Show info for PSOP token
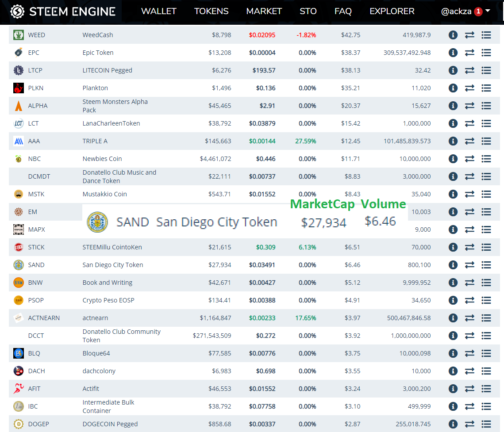 (453, 300)
